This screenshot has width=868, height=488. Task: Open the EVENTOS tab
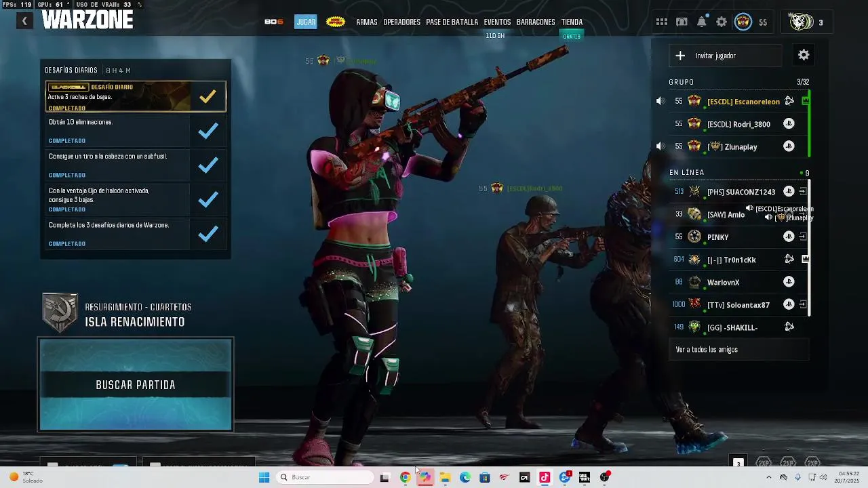point(497,22)
